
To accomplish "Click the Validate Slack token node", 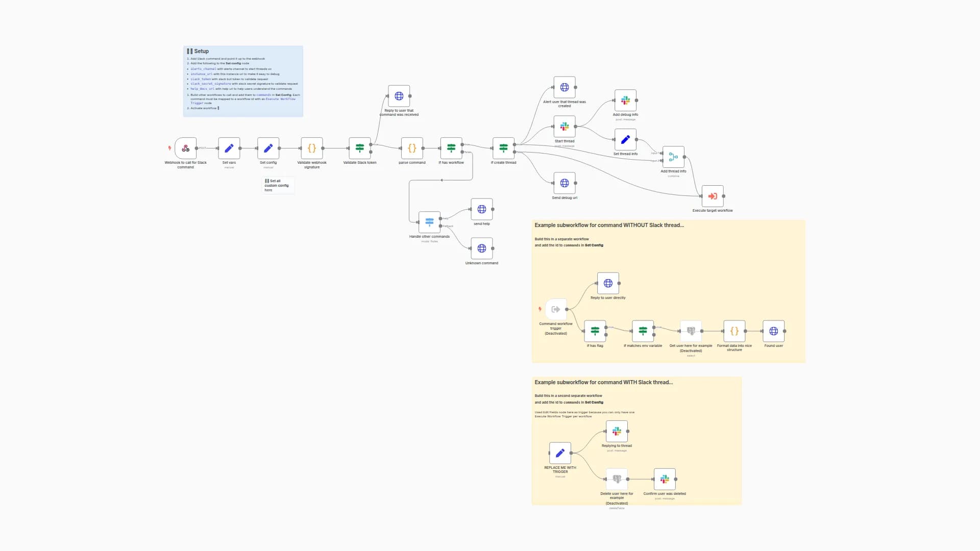I will (360, 148).
